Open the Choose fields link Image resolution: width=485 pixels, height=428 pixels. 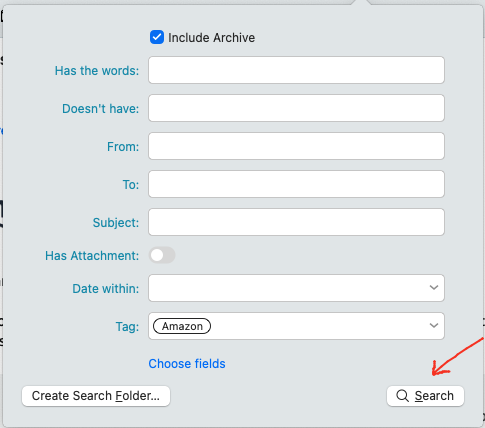click(x=187, y=364)
